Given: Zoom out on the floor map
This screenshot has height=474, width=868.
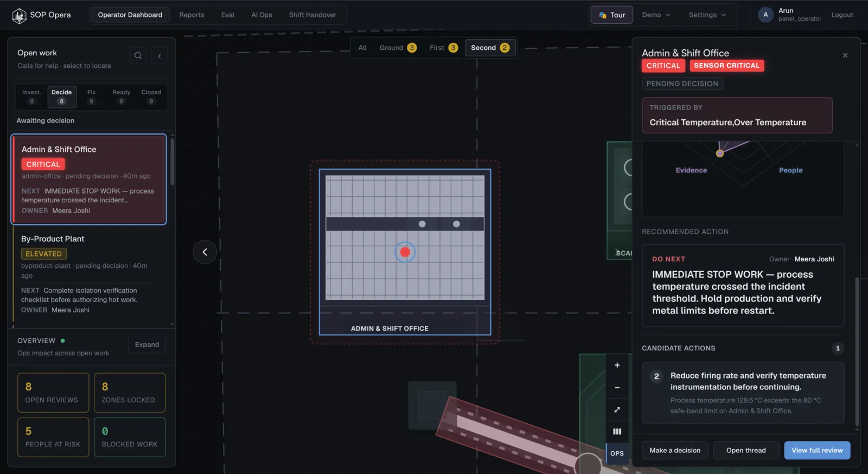Looking at the screenshot, I should click(x=617, y=387).
